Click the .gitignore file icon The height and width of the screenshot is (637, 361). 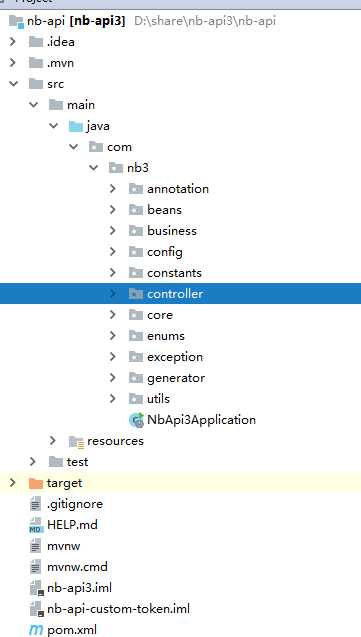[x=36, y=504]
